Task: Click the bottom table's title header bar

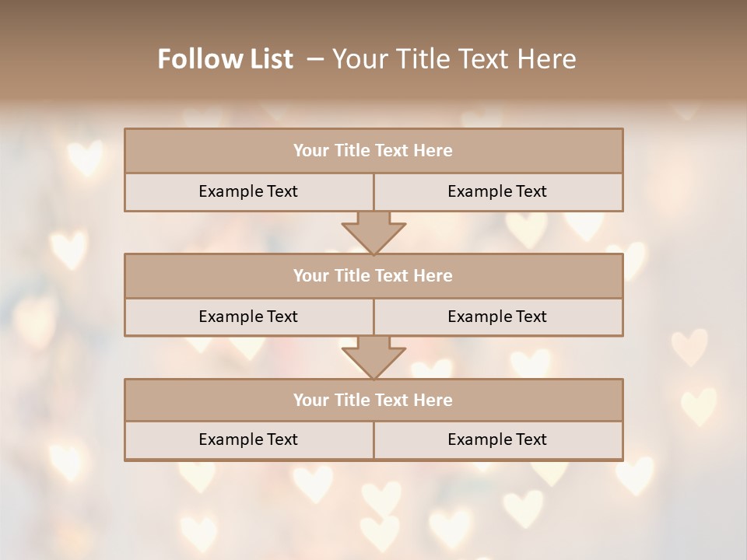Action: (373, 400)
